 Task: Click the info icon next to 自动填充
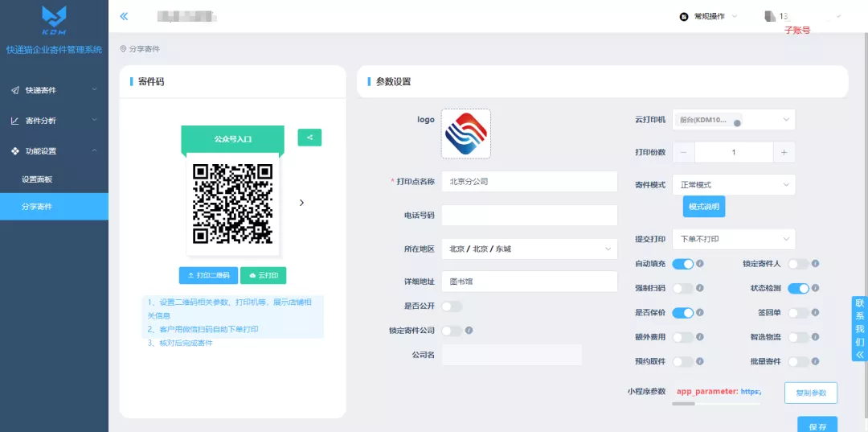(x=700, y=264)
